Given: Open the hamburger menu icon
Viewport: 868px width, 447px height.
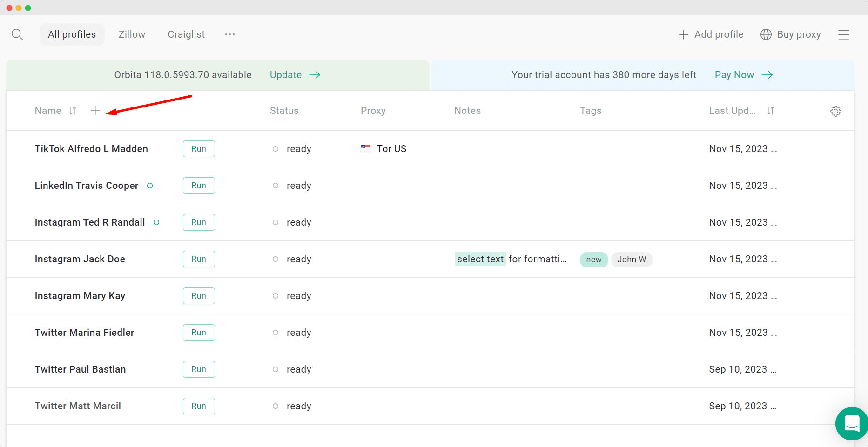Looking at the screenshot, I should click(x=844, y=35).
